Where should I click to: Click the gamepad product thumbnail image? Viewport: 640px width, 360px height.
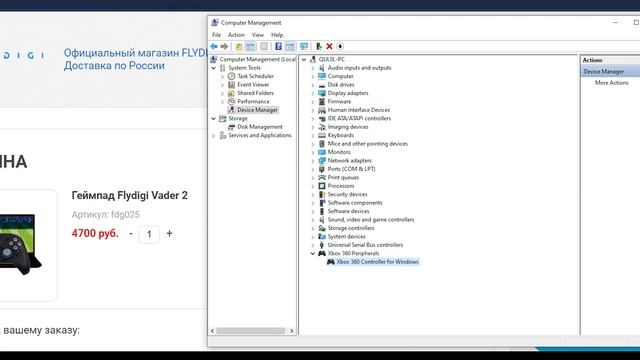pos(20,245)
